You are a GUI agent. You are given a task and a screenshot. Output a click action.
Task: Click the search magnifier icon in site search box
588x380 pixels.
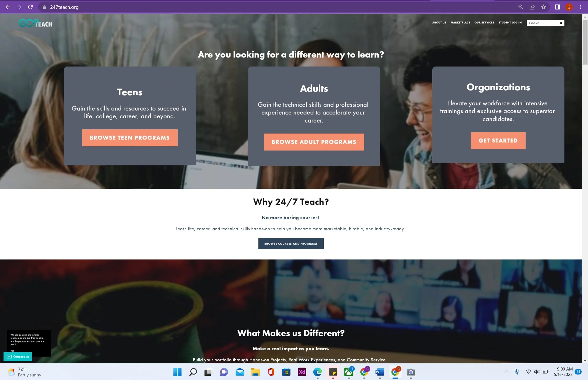(561, 23)
